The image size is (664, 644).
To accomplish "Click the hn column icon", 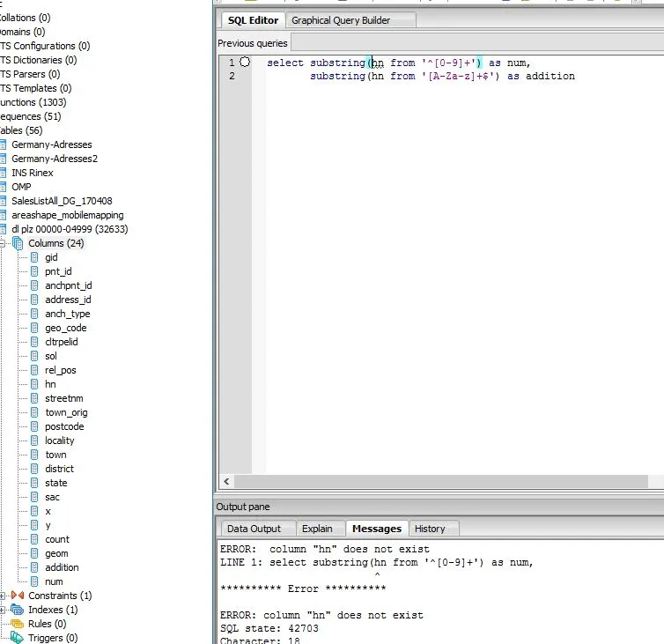I will (x=34, y=384).
